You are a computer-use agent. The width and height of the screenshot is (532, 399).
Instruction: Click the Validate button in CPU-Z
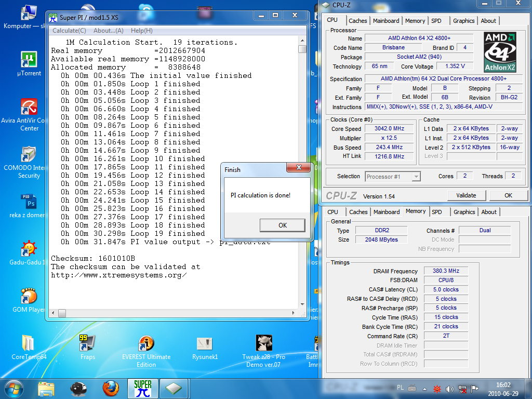tap(466, 195)
